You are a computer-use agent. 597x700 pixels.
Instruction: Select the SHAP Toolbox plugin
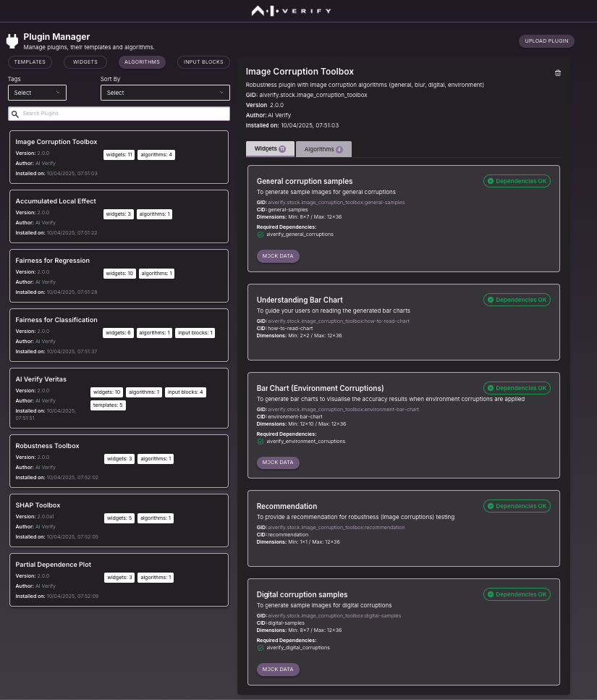point(119,520)
